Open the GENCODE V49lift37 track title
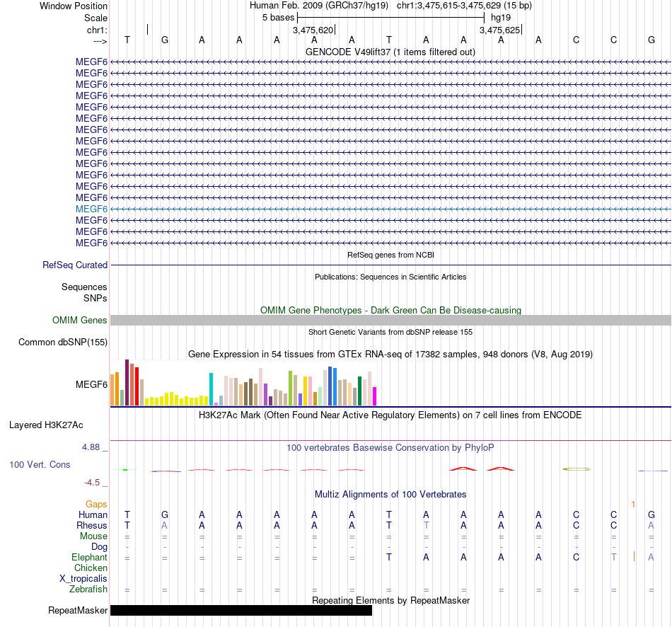The height and width of the screenshot is (627, 672). point(390,52)
